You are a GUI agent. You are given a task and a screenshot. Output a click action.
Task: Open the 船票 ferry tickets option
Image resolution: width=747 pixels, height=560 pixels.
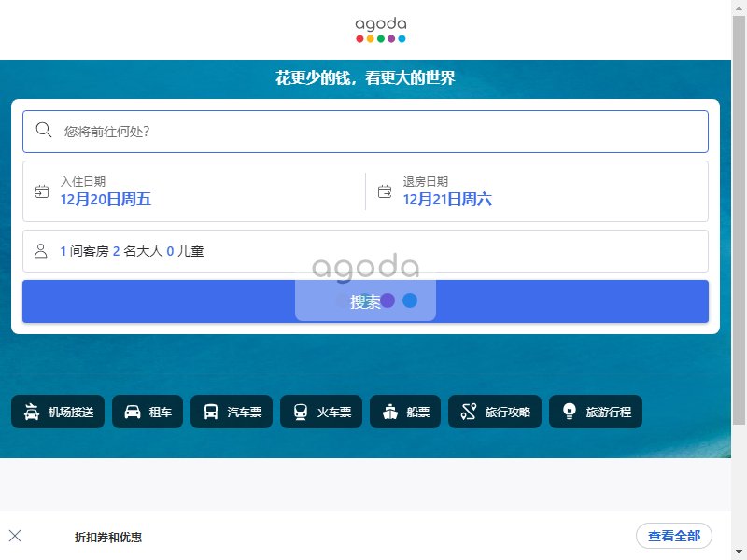(x=405, y=412)
